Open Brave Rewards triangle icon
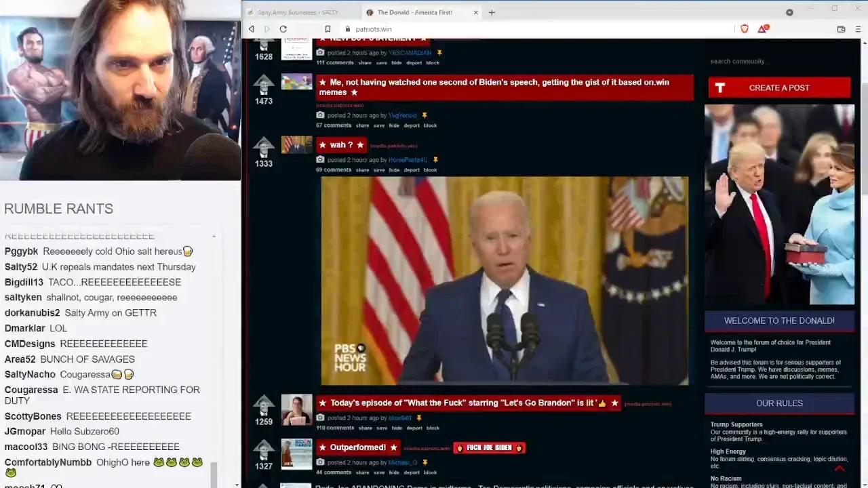The height and width of the screenshot is (488, 868). click(763, 29)
